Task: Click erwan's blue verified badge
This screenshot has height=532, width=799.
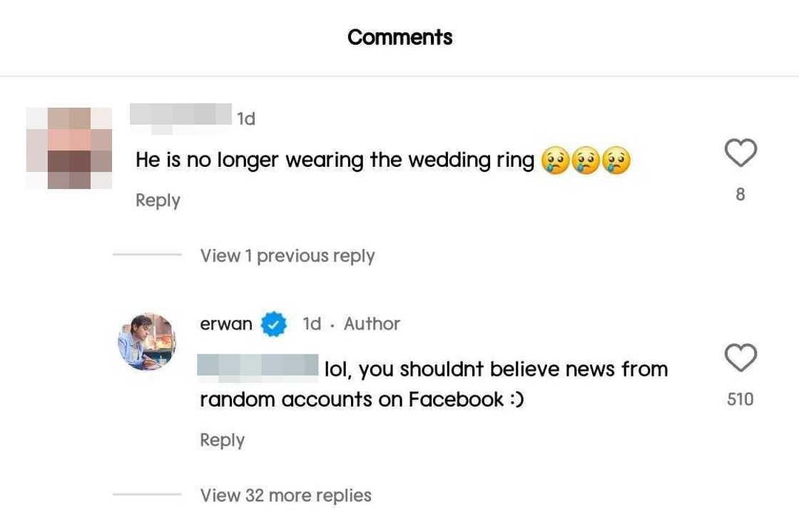Action: [274, 324]
